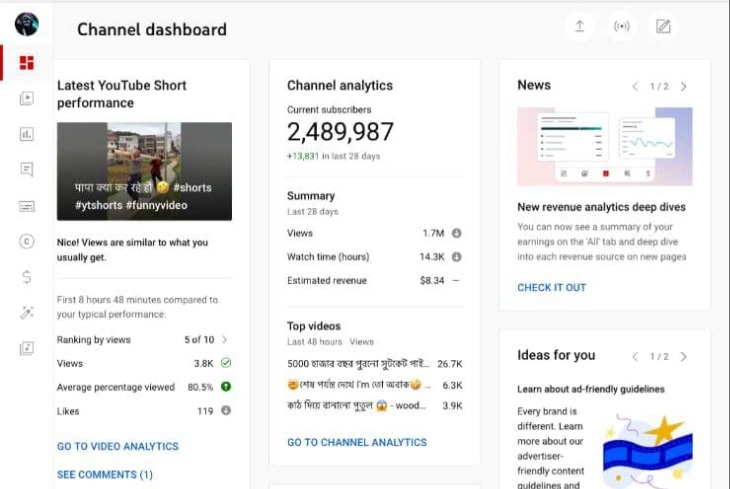Open the channel profile avatar

[x=27, y=24]
